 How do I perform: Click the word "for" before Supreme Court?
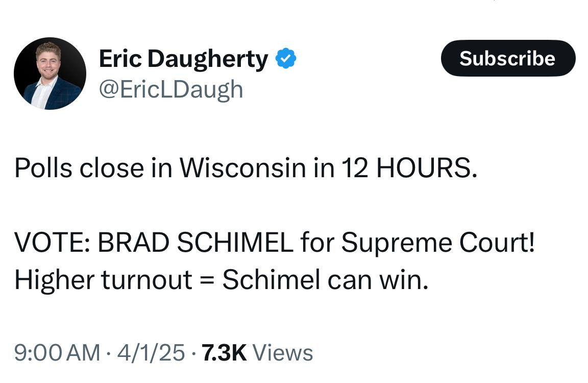pyautogui.click(x=317, y=243)
